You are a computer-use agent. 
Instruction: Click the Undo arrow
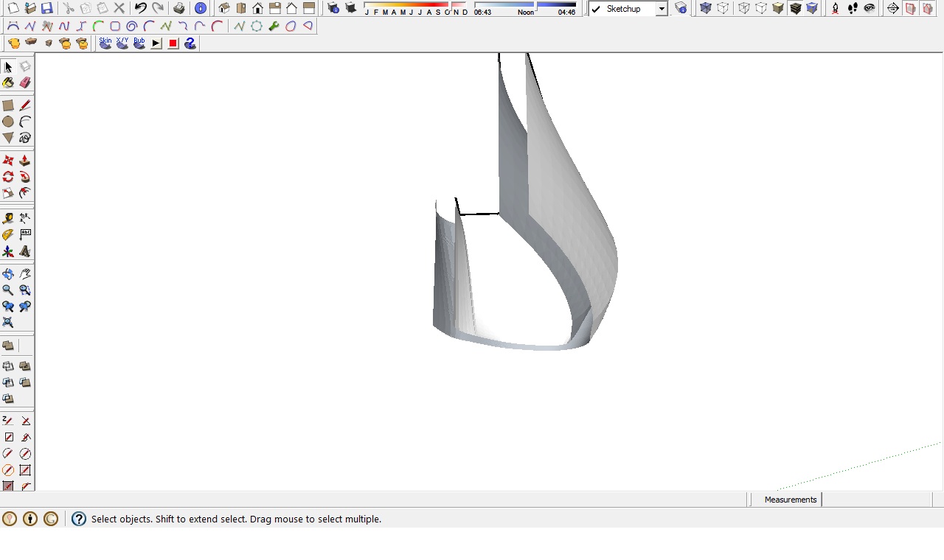pyautogui.click(x=140, y=9)
